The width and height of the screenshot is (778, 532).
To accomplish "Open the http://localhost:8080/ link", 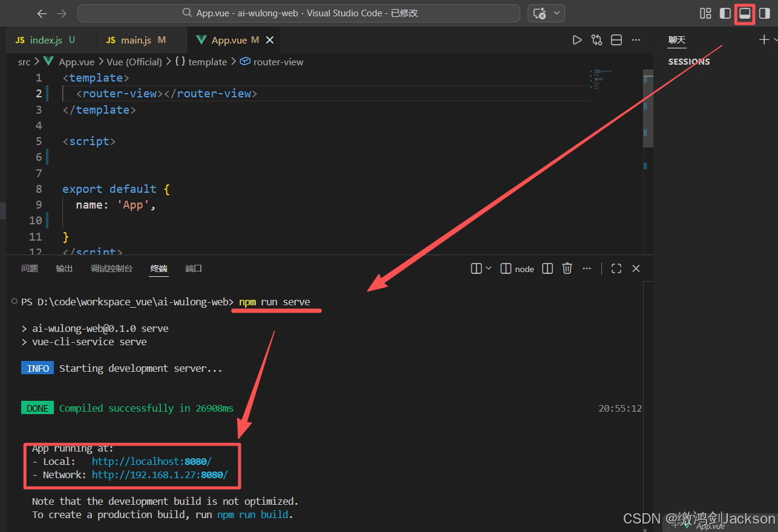I will coord(152,461).
